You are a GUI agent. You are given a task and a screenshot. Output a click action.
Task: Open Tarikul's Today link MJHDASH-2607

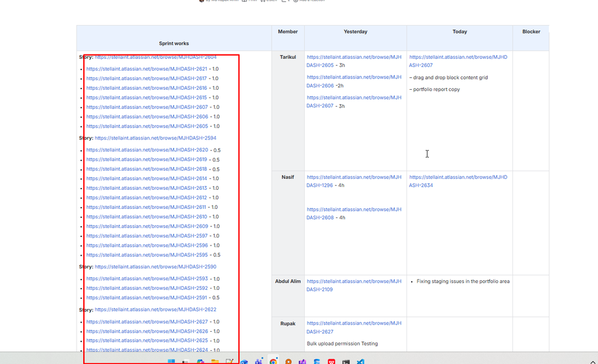point(458,61)
